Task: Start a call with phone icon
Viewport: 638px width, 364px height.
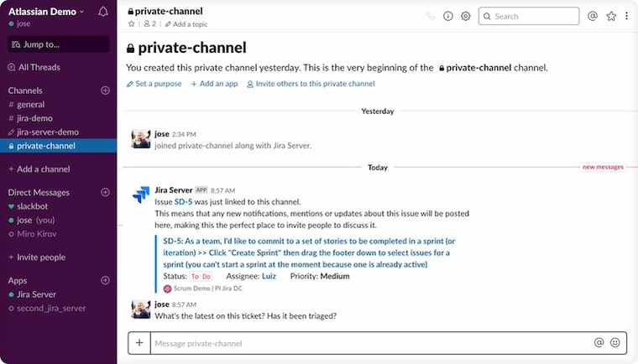Action: point(431,16)
